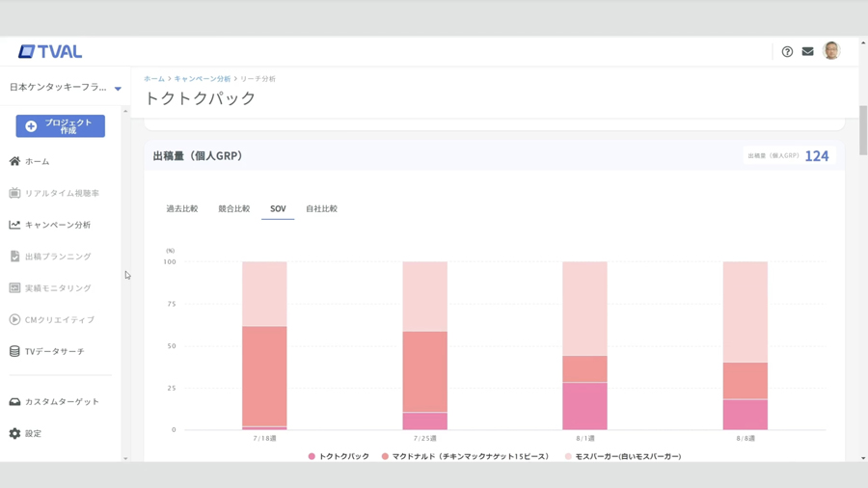Open ホーム in the sidebar
The height and width of the screenshot is (488, 868).
pyautogui.click(x=37, y=162)
